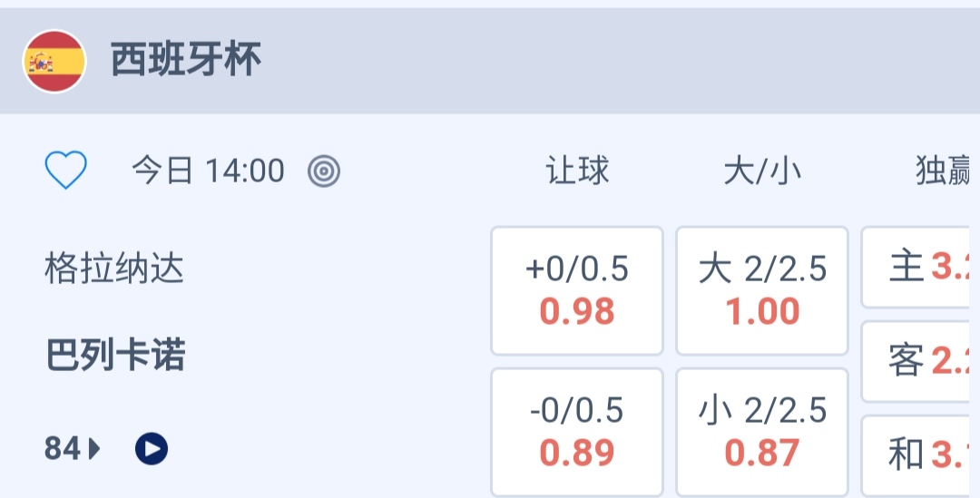Bet on 大 2/2.5 at 1.00

click(762, 290)
